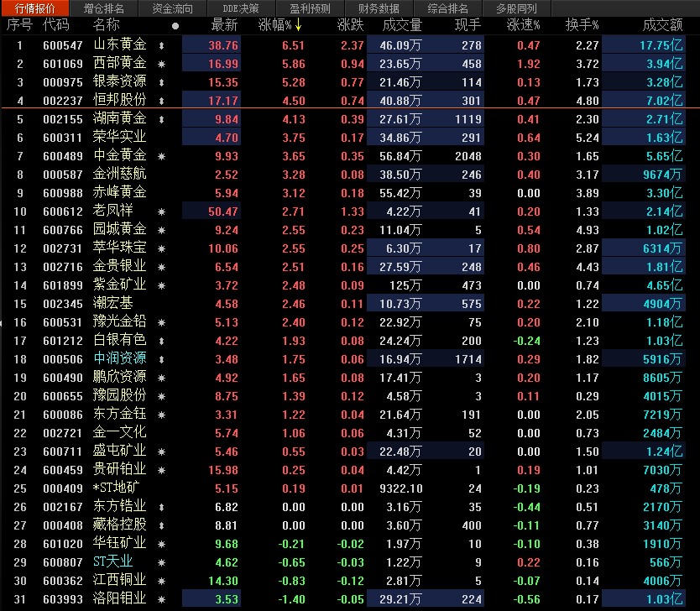Click the star marker beside 园城黄金
Screen dimensions: 700x611
click(162, 230)
